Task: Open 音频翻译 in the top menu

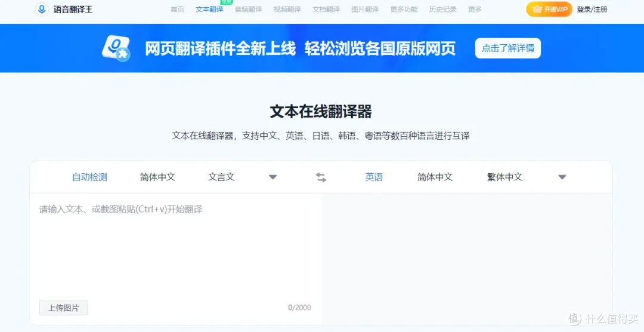Action: 248,9
